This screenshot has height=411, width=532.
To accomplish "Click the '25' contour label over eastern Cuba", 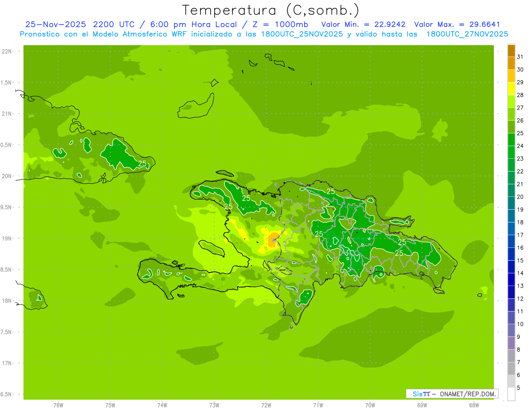I will click(142, 164).
